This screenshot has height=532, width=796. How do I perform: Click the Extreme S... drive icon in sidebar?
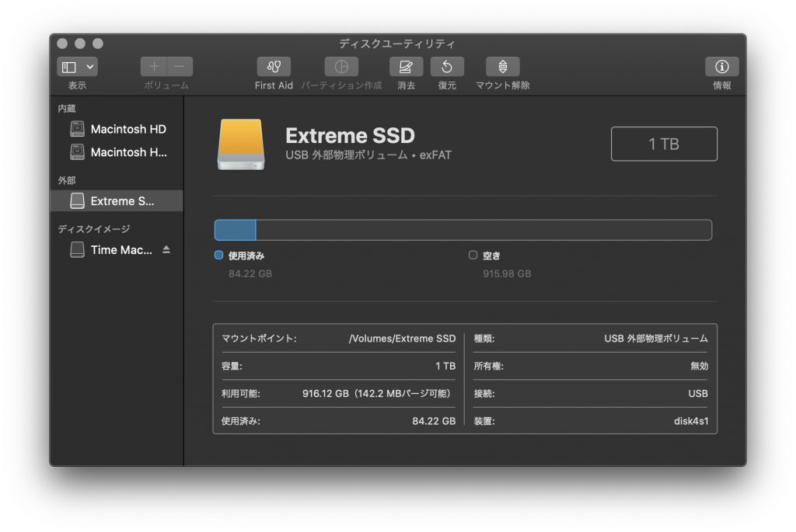77,201
